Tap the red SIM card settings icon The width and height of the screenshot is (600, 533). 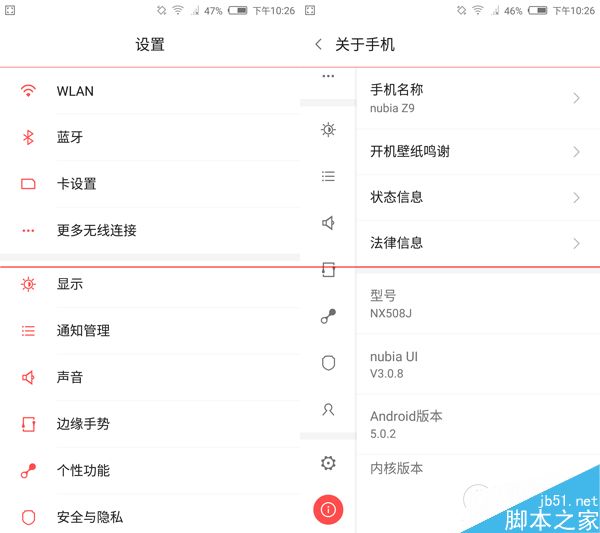pyautogui.click(x=28, y=184)
